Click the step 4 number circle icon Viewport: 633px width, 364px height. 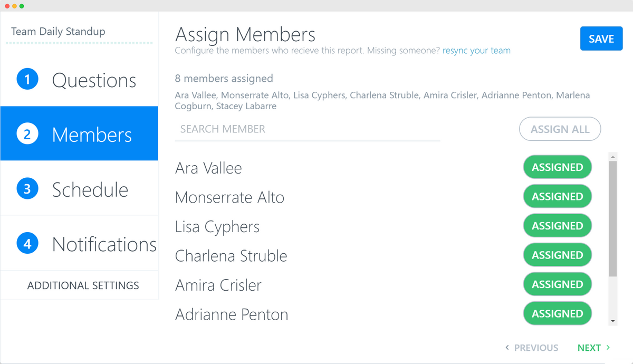click(x=27, y=244)
